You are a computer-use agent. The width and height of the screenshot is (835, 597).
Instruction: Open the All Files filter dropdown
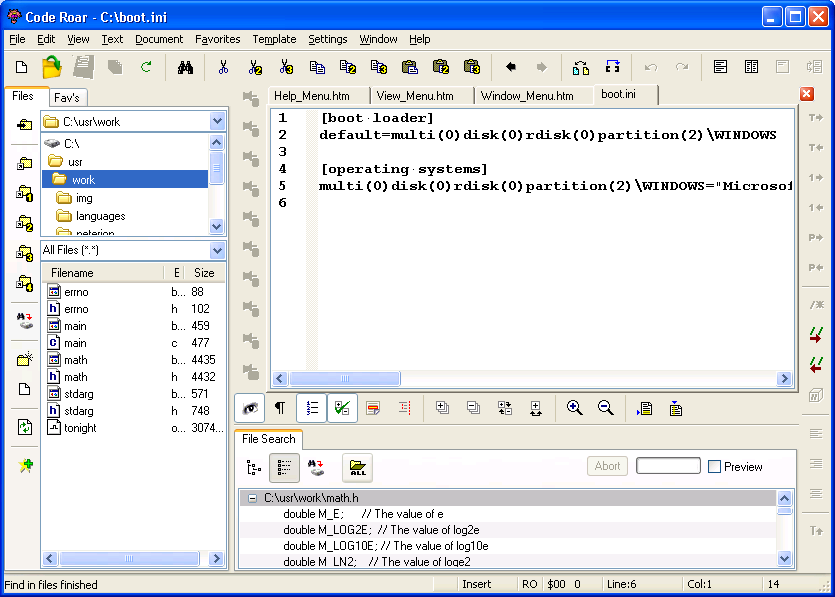pos(217,250)
